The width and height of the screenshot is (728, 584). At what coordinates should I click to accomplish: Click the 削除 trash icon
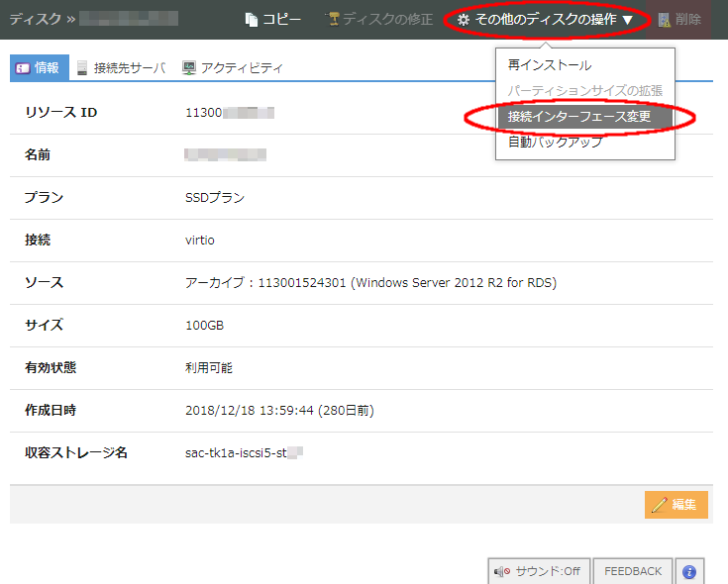pyautogui.click(x=665, y=20)
